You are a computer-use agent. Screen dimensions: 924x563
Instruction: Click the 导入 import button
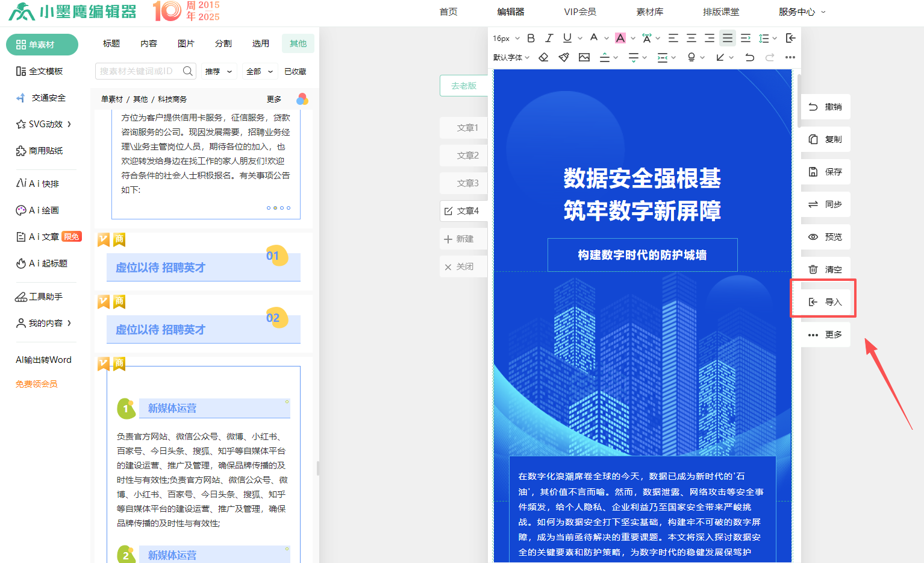tap(825, 302)
